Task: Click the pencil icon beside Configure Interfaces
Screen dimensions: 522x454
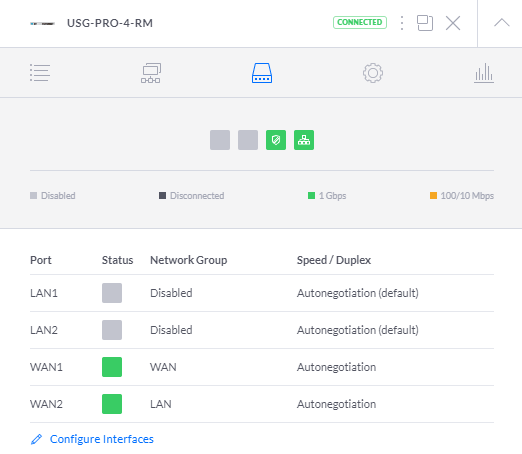Action: pyautogui.click(x=36, y=439)
